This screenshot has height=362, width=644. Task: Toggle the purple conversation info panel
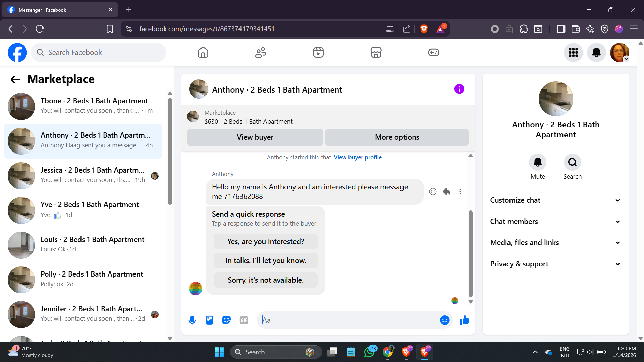point(459,89)
